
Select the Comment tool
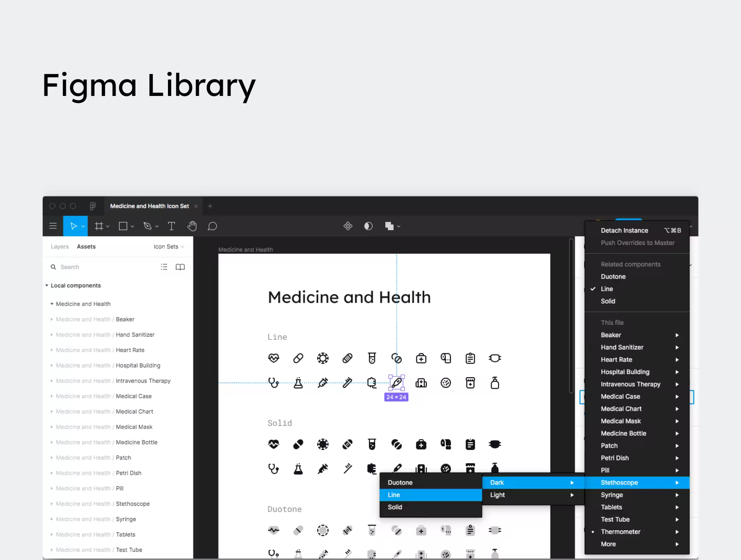(212, 226)
